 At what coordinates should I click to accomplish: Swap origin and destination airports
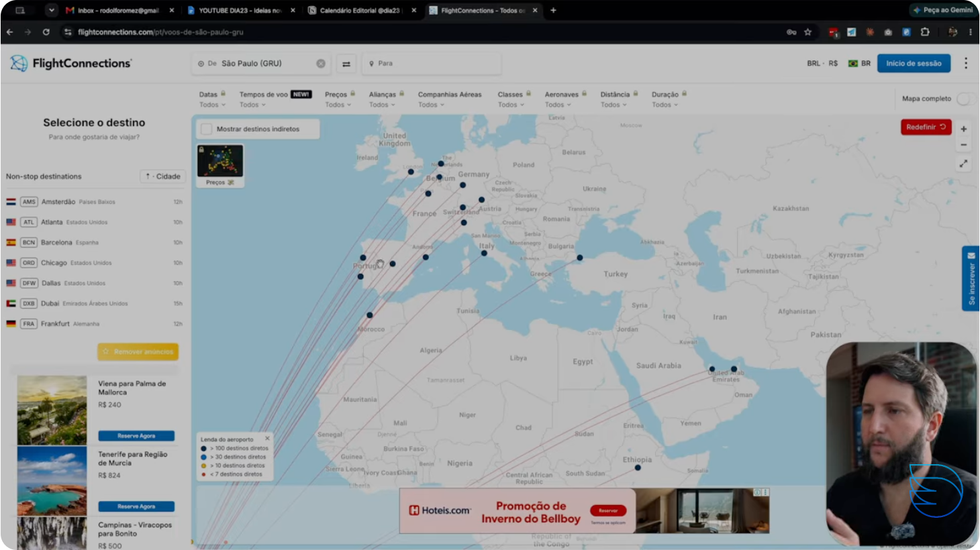click(346, 64)
